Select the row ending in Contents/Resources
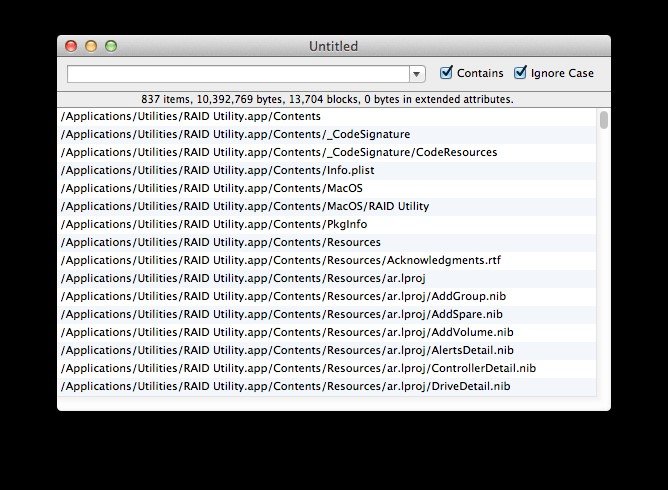Image resolution: width=668 pixels, height=490 pixels. tap(327, 242)
